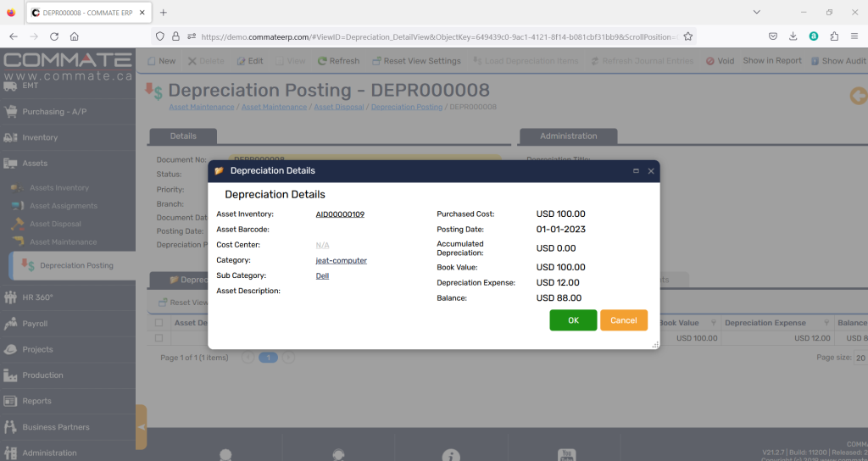Select Asset Disposal in the Assets menu

point(55,225)
